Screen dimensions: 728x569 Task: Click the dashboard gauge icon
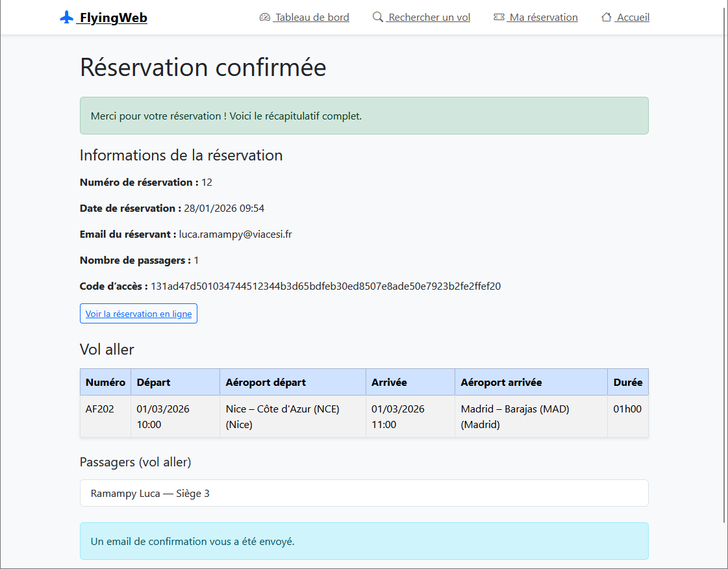[264, 18]
